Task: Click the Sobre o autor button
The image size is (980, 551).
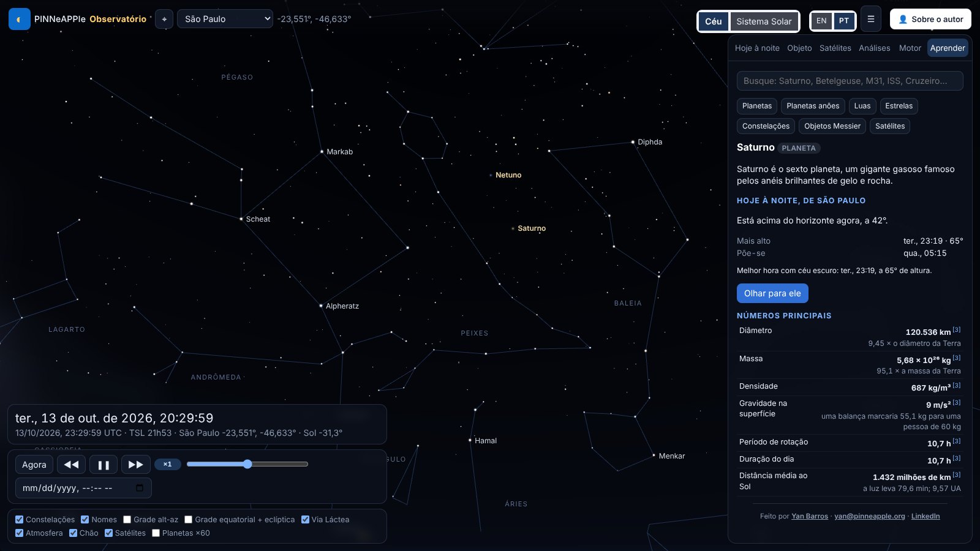Action: pos(930,19)
